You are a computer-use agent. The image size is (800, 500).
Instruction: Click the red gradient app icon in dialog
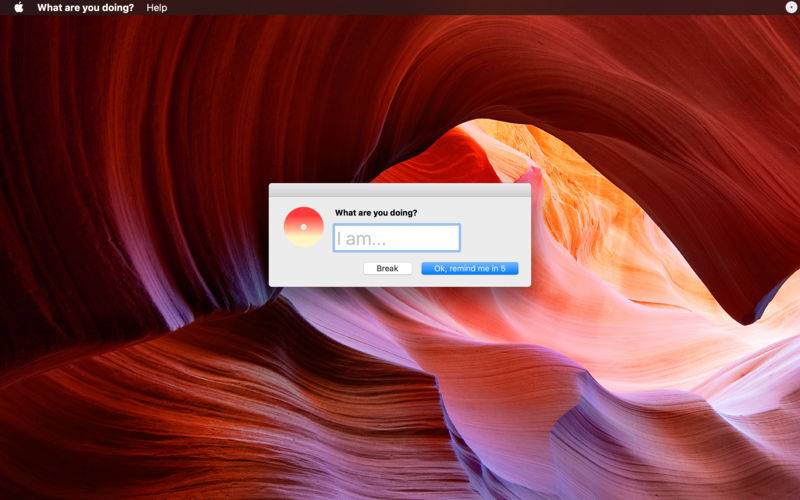pos(304,227)
